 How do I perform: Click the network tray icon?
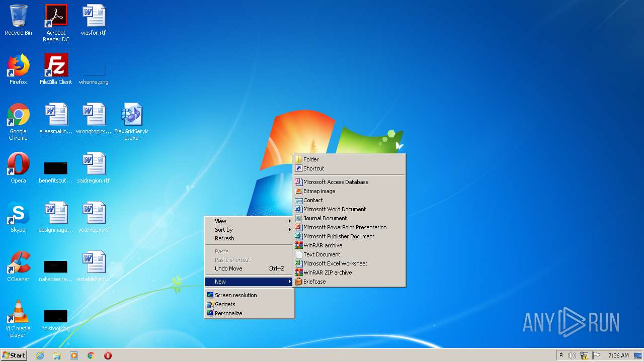[584, 355]
